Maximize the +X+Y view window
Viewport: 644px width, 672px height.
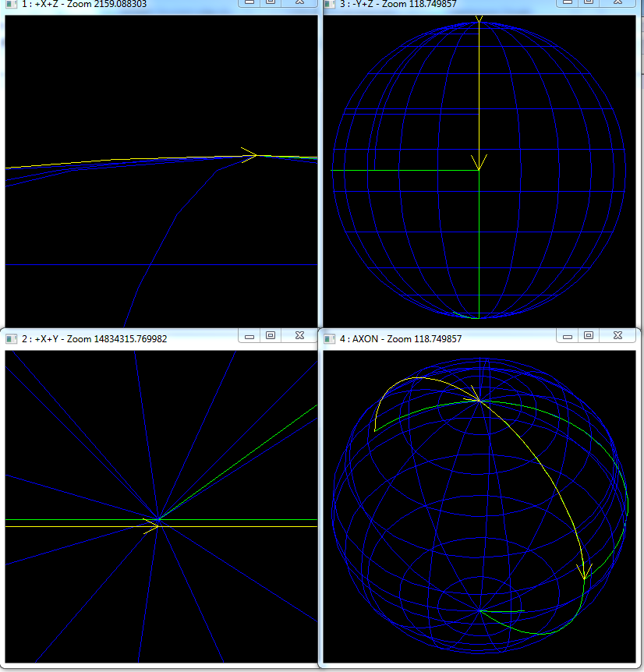(270, 336)
